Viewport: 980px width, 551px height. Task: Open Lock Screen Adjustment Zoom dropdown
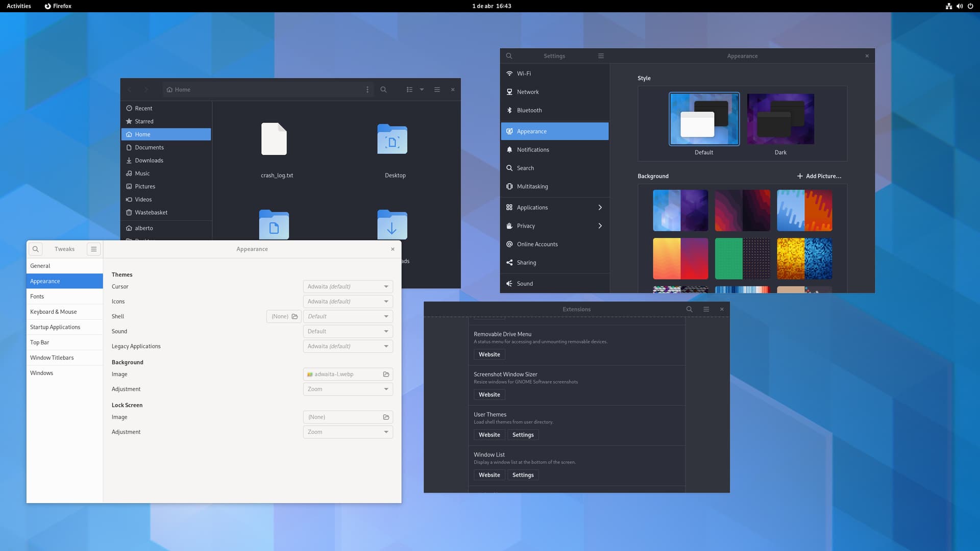click(348, 432)
